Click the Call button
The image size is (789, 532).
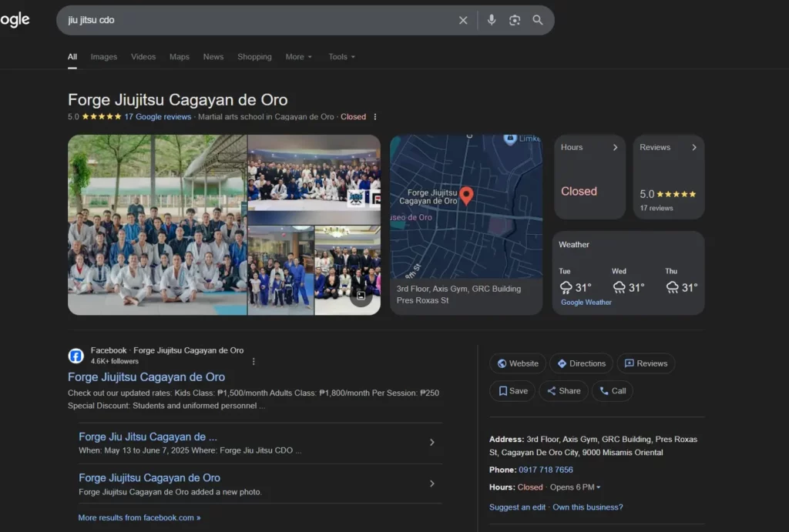click(612, 391)
